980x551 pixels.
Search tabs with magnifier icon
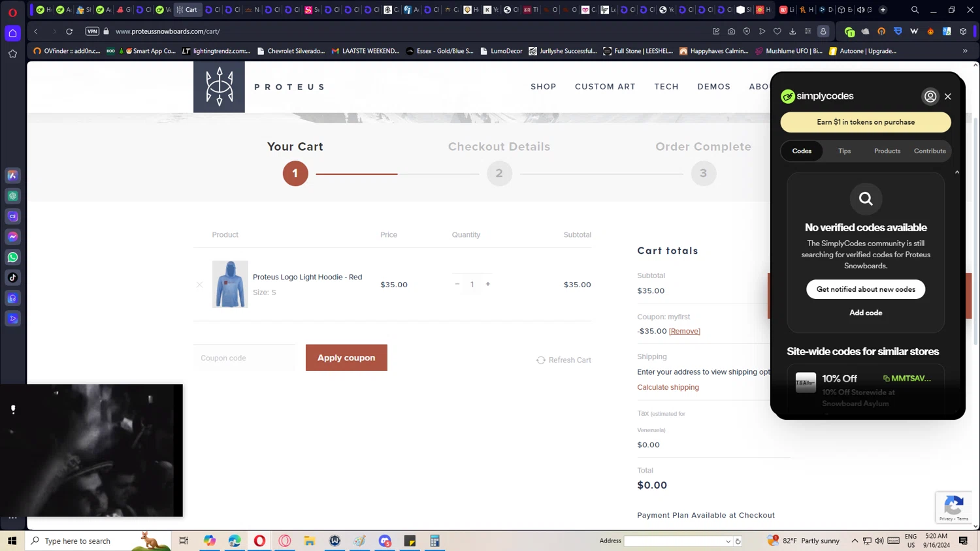915,10
